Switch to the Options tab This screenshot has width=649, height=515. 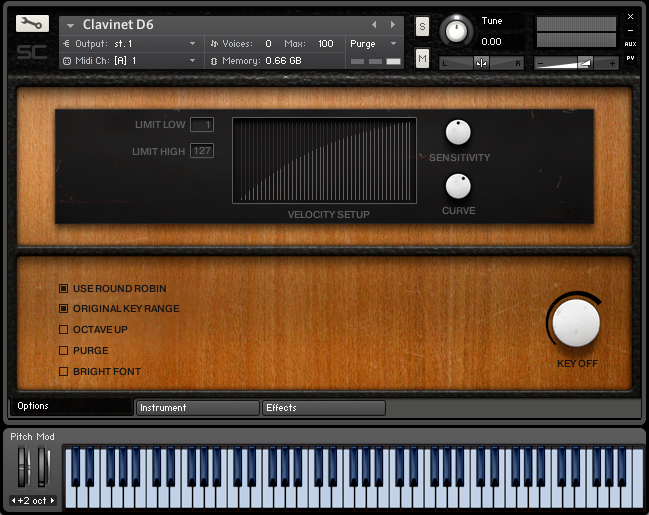[71, 407]
